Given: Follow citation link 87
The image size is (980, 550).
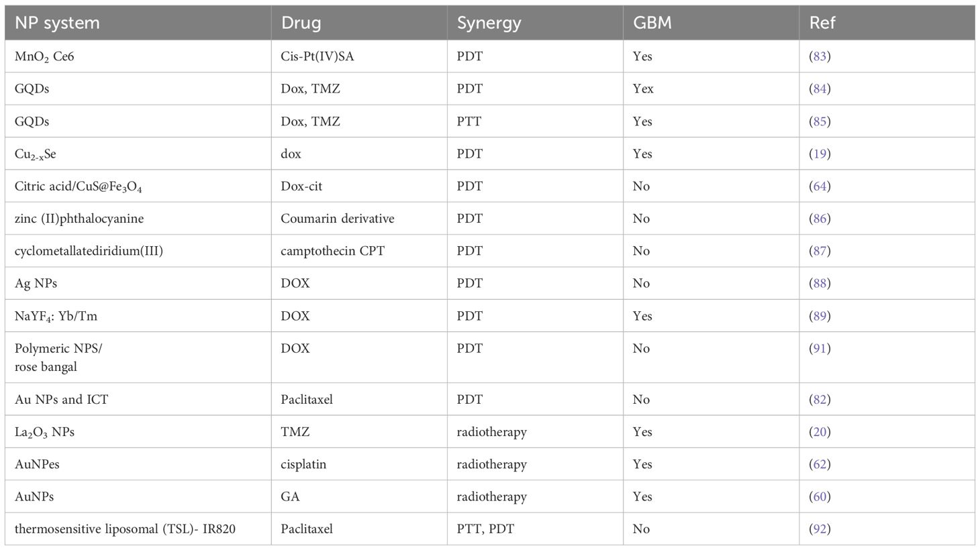Looking at the screenshot, I should (820, 251).
